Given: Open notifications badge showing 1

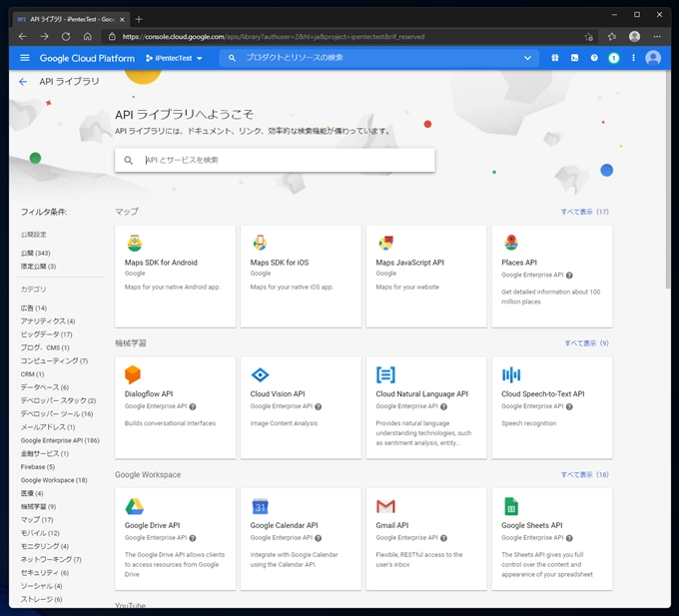Looking at the screenshot, I should tap(614, 58).
